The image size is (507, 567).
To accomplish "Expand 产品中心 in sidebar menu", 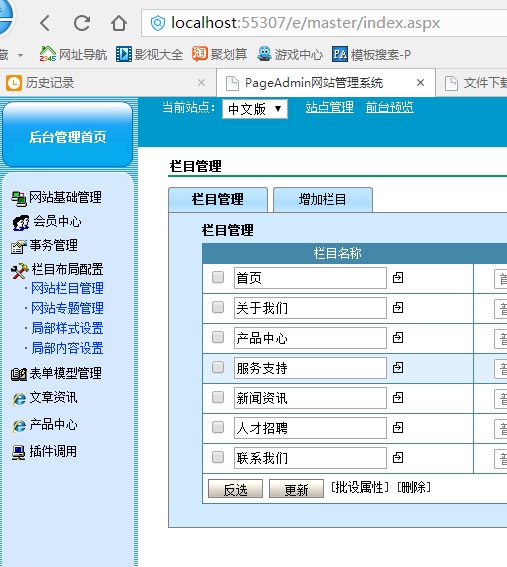I will point(44,425).
